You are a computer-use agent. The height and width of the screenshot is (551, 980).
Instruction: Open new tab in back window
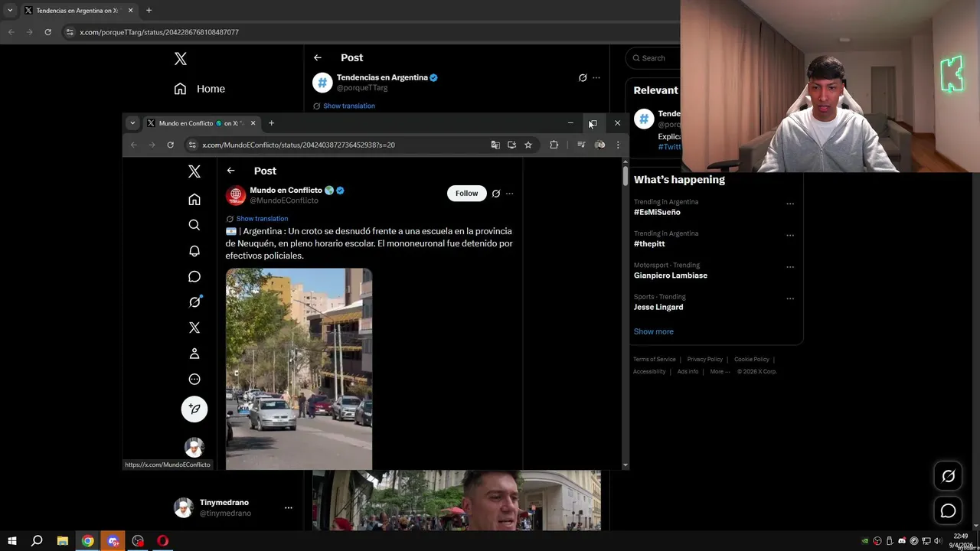coord(149,11)
